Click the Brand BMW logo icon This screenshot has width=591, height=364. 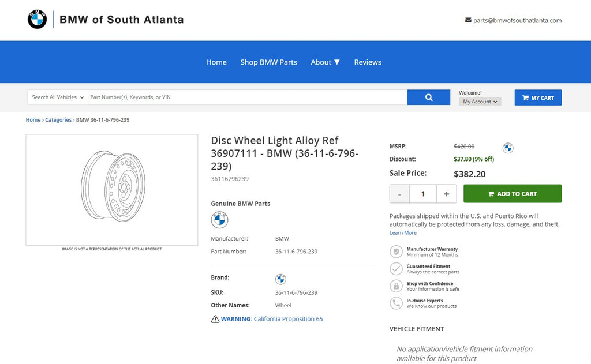(x=280, y=279)
